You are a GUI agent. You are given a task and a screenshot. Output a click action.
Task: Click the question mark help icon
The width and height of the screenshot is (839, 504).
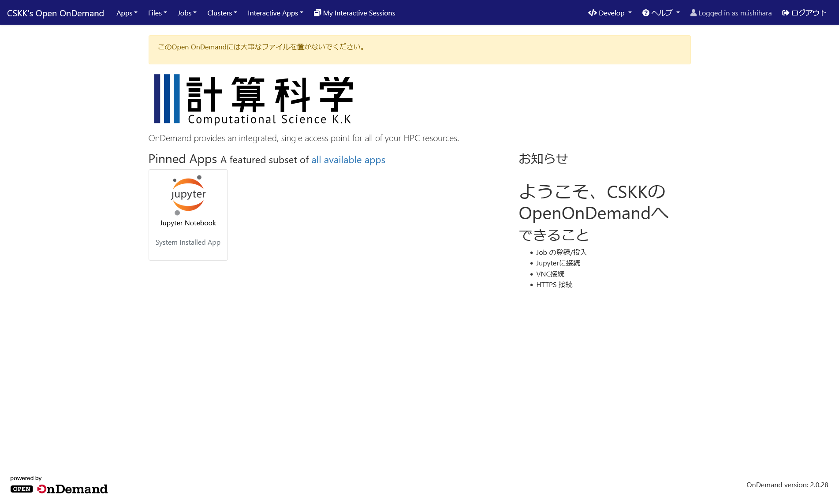(646, 13)
